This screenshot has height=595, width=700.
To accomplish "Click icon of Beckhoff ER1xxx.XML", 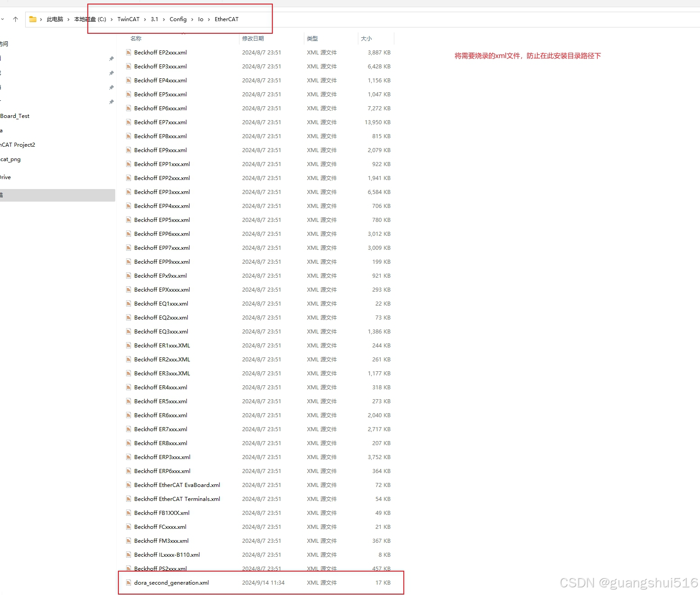I will point(129,346).
